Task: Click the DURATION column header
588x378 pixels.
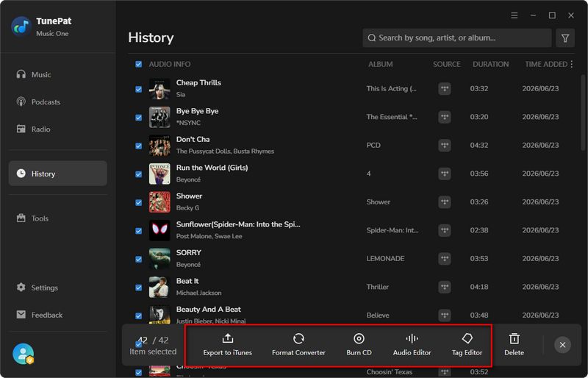Action: (490, 64)
